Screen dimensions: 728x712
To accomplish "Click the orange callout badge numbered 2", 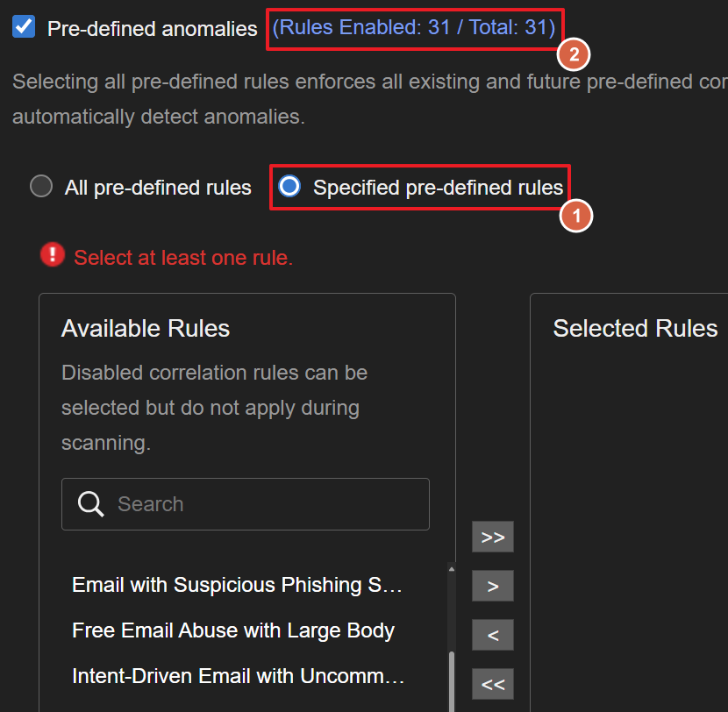I will point(574,54).
